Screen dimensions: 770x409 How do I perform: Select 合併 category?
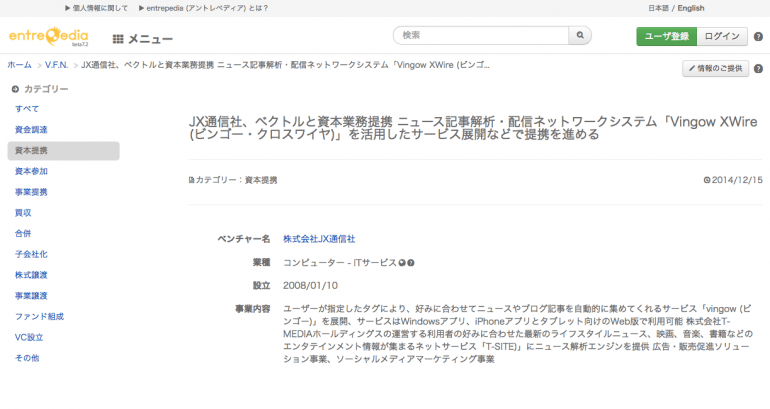tap(23, 233)
